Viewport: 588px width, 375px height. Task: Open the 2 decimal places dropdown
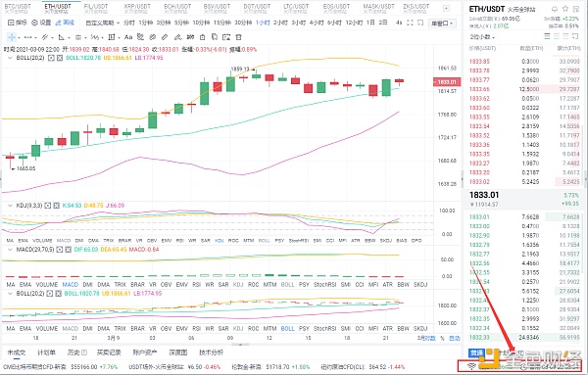pos(482,36)
